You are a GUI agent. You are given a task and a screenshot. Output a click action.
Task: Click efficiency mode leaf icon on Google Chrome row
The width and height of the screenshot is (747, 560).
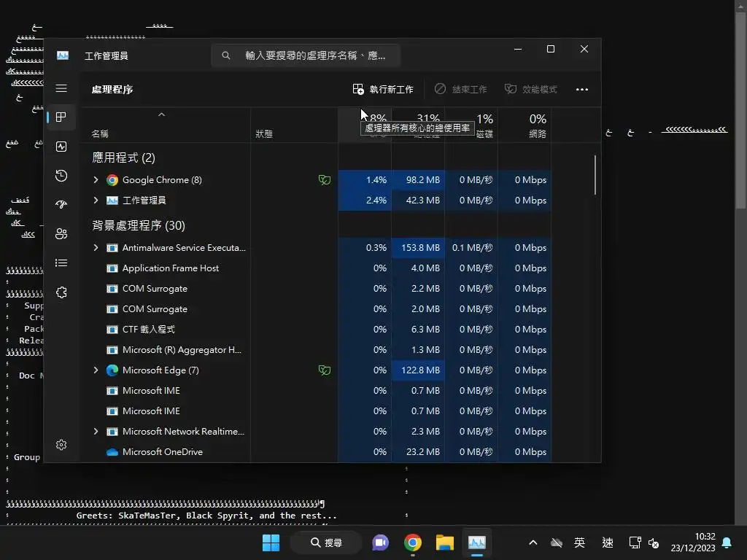coord(325,180)
